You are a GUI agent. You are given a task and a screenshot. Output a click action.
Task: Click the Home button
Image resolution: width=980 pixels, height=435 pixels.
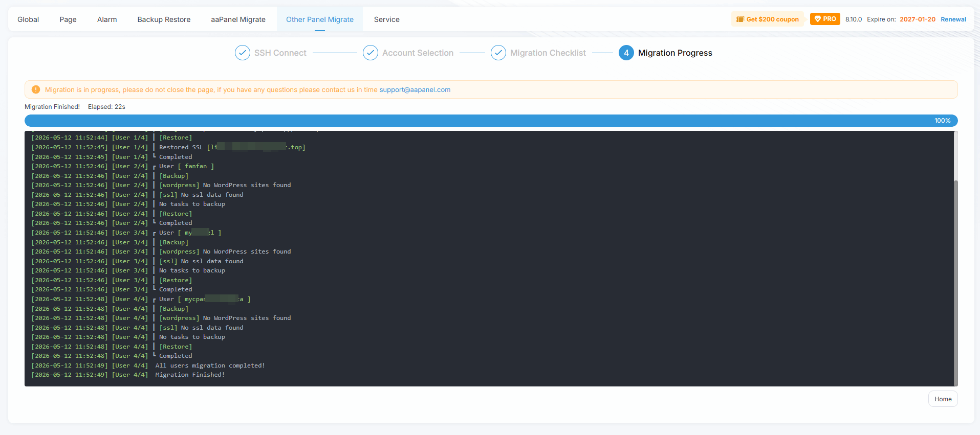point(943,399)
